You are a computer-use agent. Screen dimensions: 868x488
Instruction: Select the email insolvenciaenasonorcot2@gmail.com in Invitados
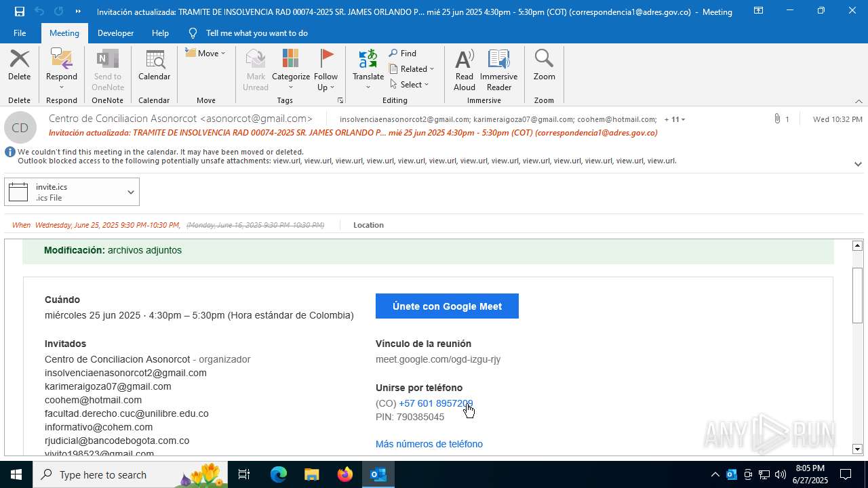pos(125,373)
